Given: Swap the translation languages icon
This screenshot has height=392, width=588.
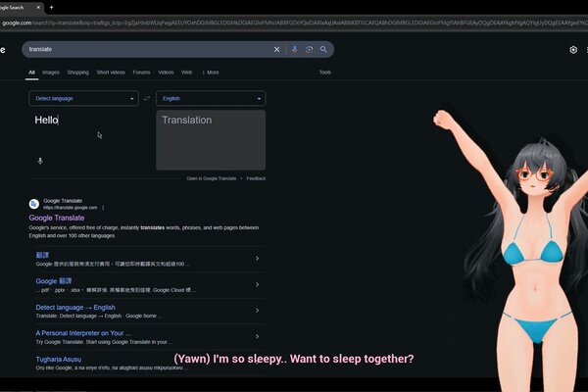Looking at the screenshot, I should pyautogui.click(x=147, y=98).
